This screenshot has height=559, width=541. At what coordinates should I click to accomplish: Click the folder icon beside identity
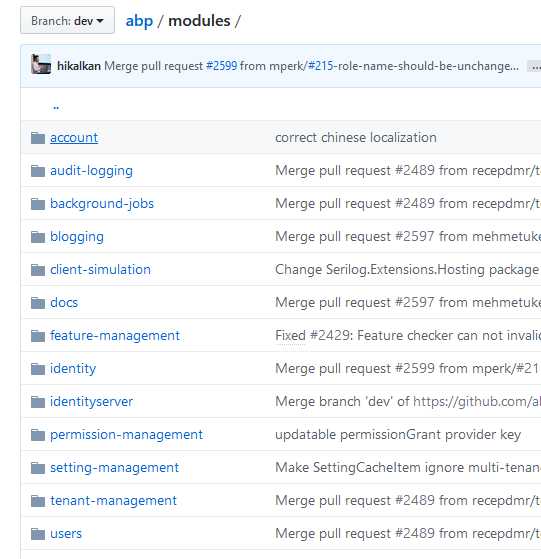pyautogui.click(x=38, y=369)
